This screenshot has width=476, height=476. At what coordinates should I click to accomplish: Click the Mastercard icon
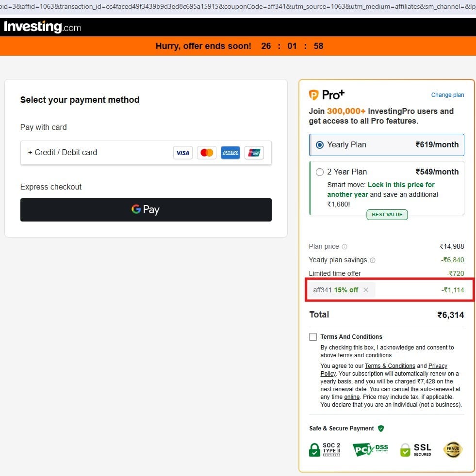pos(207,153)
